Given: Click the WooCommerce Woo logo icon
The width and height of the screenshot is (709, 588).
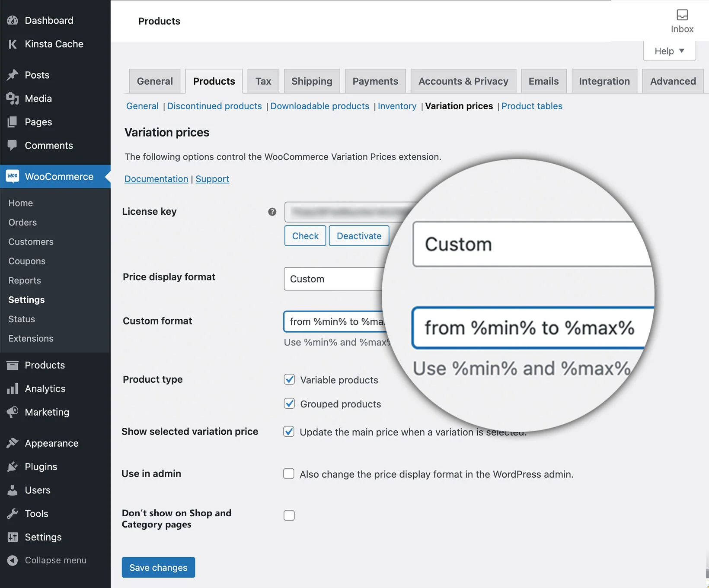Looking at the screenshot, I should click(13, 176).
